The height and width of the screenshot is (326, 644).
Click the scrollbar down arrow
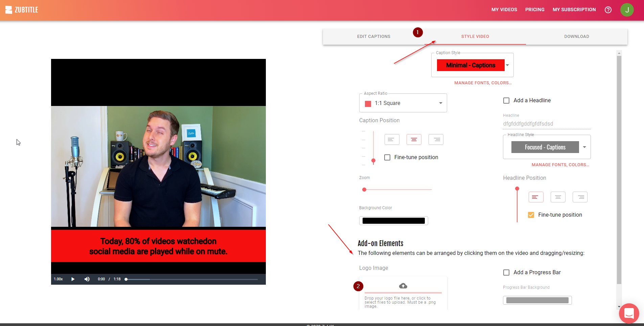pos(619,307)
